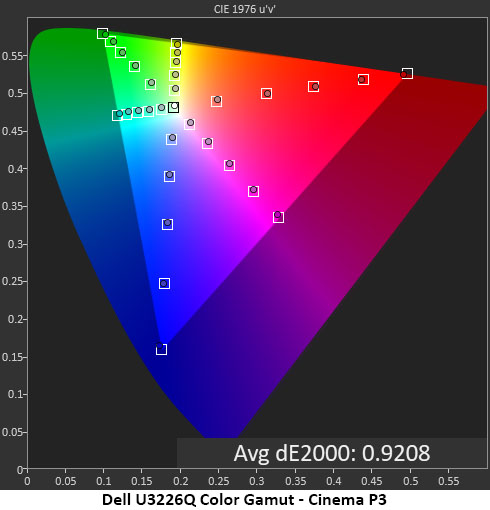The height and width of the screenshot is (510, 490).
Task: Click the blue sweep target near v' 0.25
Action: pyautogui.click(x=164, y=283)
